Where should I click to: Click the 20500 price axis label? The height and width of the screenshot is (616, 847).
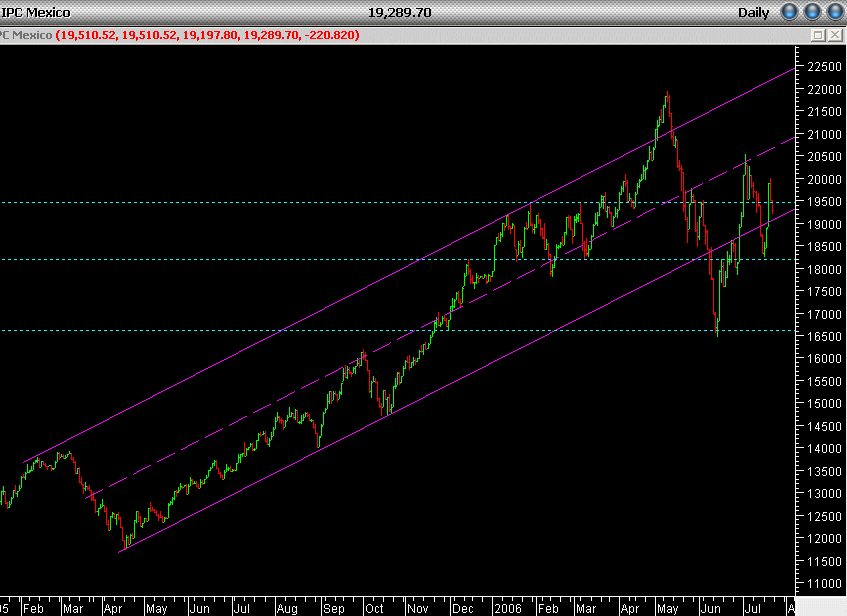(824, 156)
